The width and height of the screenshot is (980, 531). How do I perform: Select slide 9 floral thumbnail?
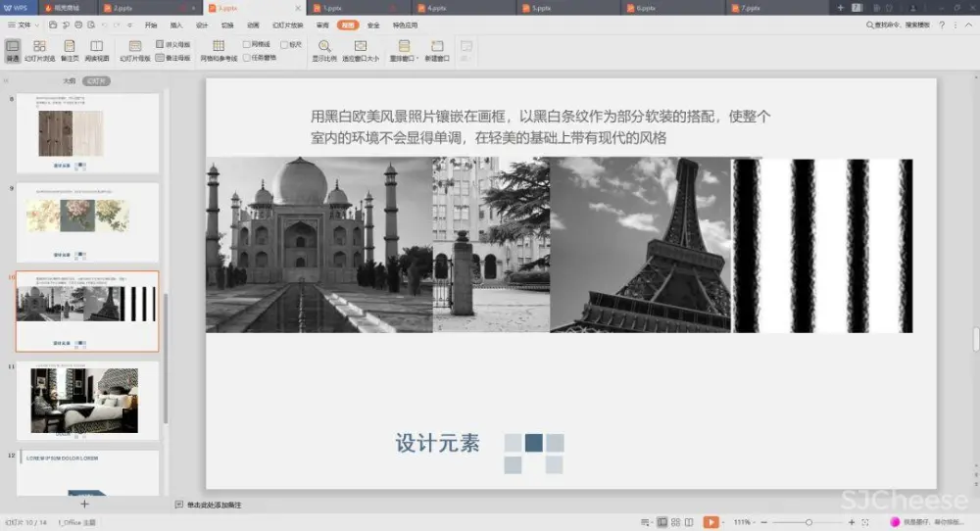coord(87,221)
